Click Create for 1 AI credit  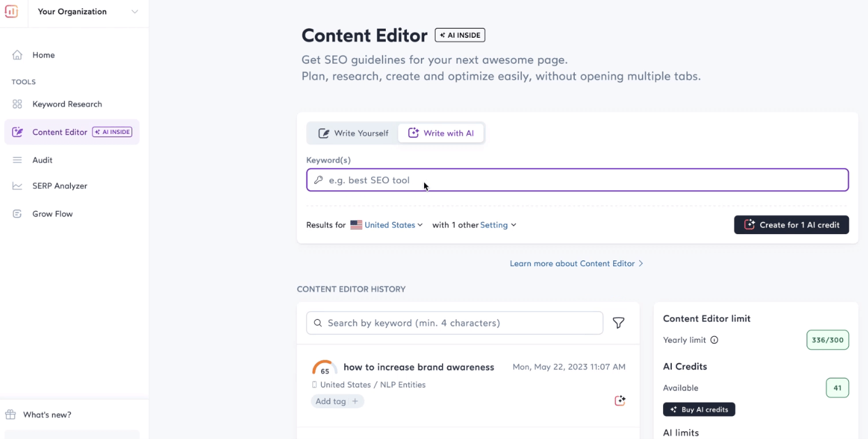(791, 225)
